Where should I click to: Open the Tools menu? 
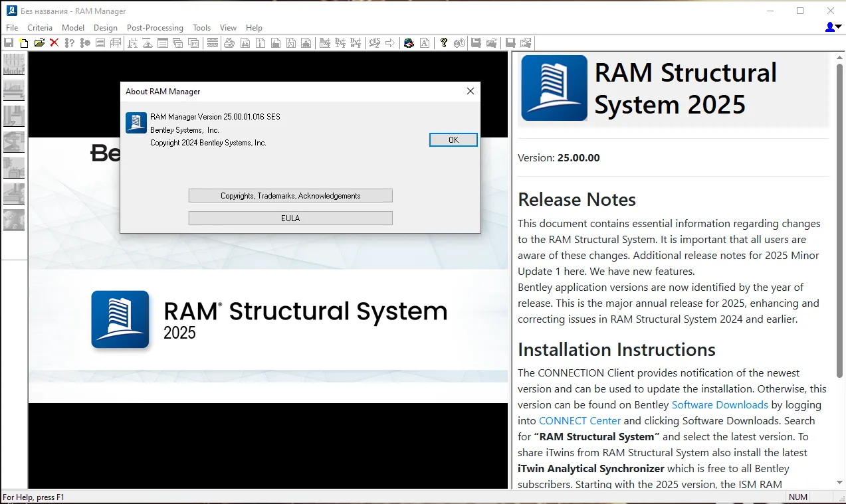coord(201,28)
